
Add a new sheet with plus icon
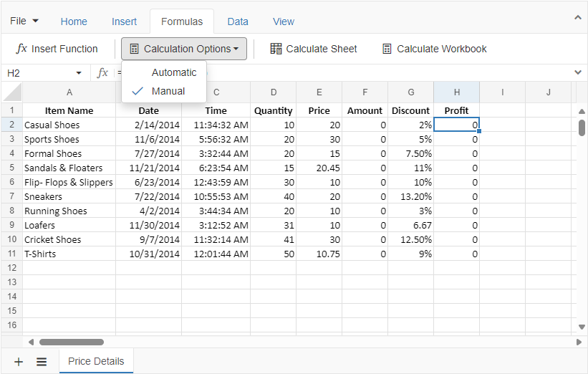pyautogui.click(x=19, y=362)
